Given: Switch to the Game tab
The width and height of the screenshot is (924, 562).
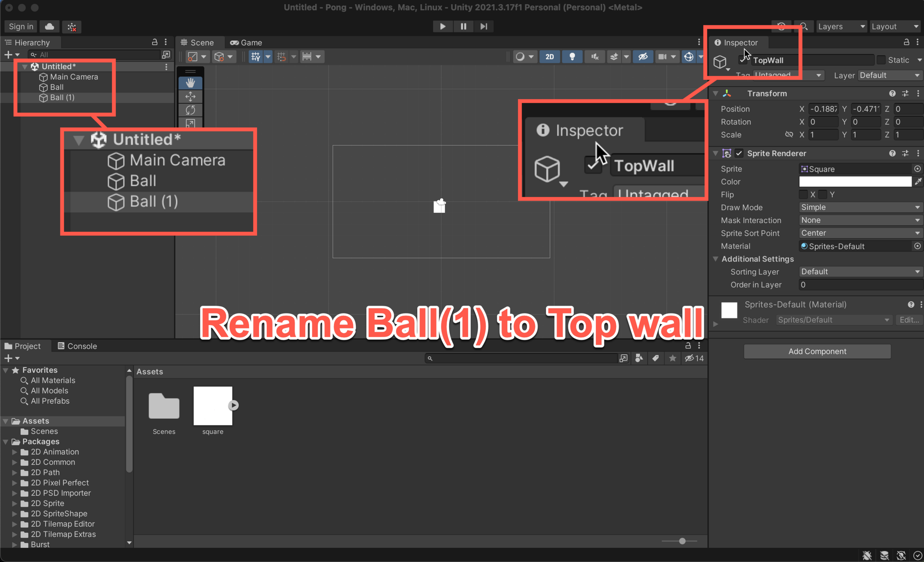Looking at the screenshot, I should (x=246, y=42).
